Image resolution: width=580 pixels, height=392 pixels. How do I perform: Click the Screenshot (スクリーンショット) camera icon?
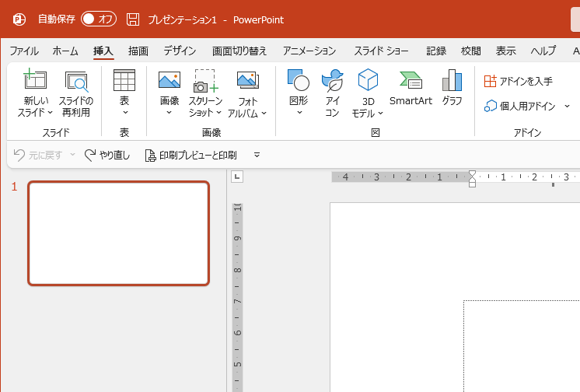(205, 81)
